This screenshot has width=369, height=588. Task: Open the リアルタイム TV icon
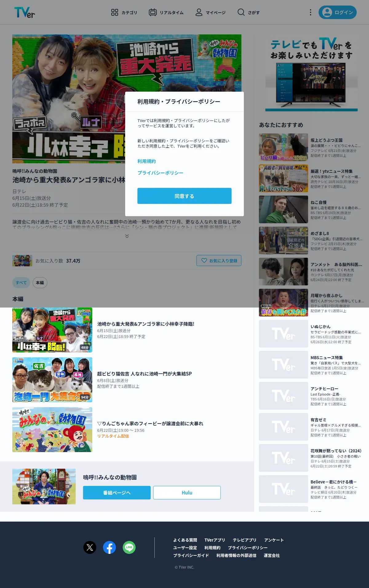pyautogui.click(x=153, y=12)
